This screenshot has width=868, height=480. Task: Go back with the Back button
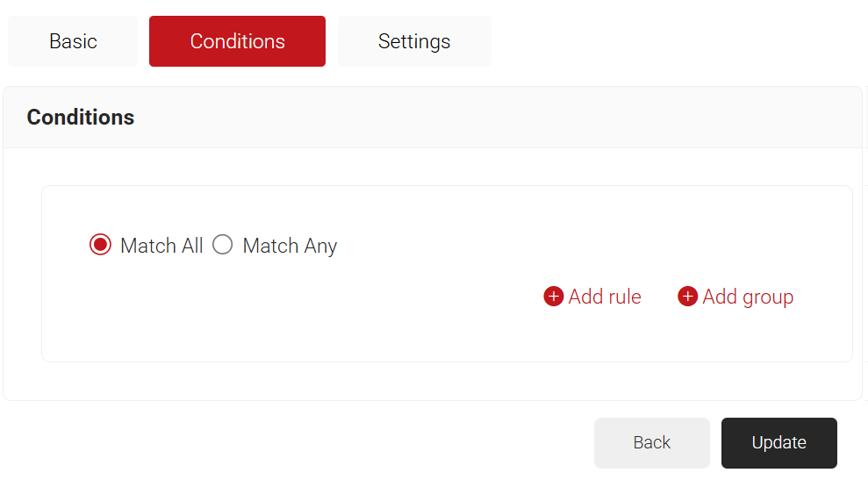[651, 442]
